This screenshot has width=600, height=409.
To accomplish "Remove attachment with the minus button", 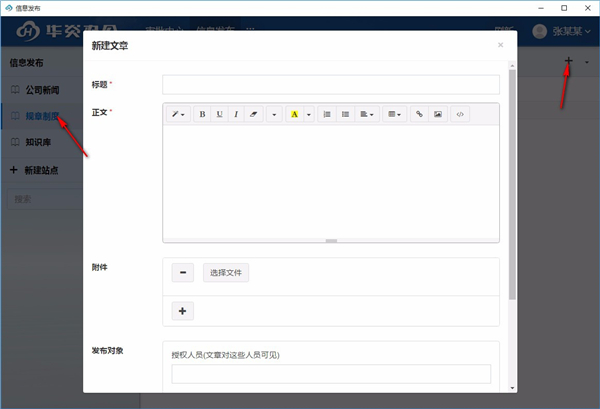I will (x=183, y=272).
